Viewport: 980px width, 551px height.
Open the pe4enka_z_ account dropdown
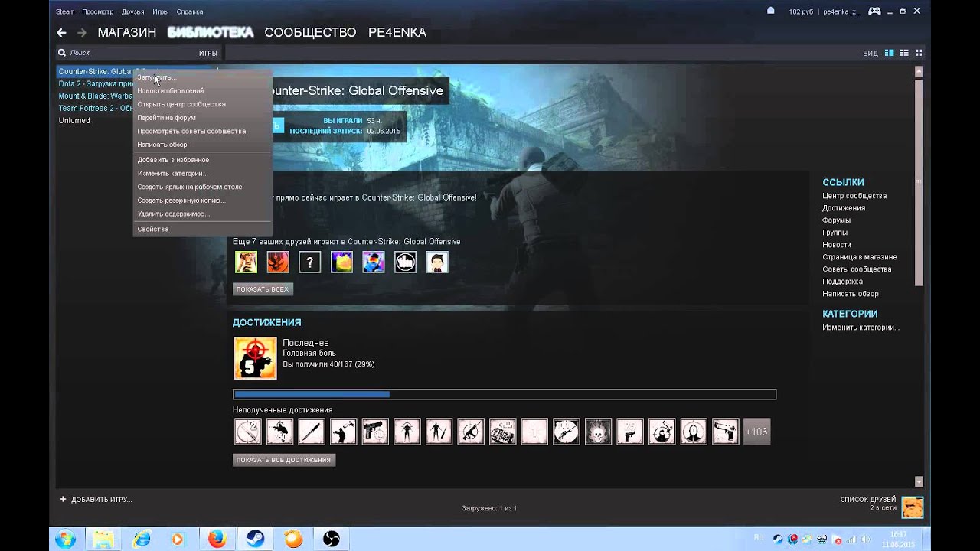tap(842, 11)
